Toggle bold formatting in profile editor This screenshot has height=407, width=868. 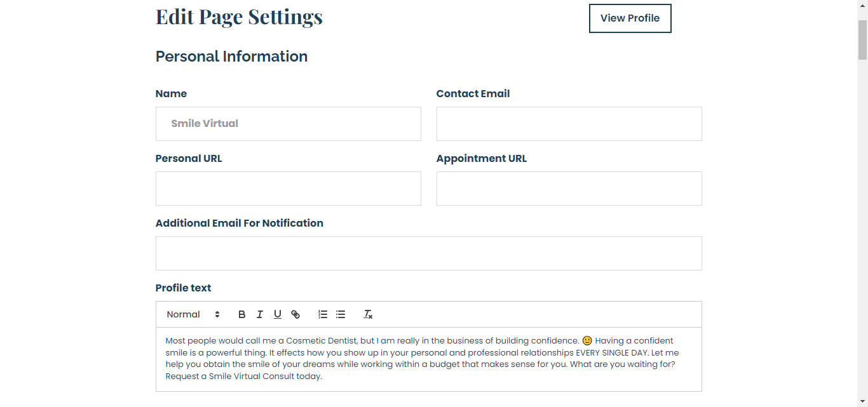(x=242, y=314)
